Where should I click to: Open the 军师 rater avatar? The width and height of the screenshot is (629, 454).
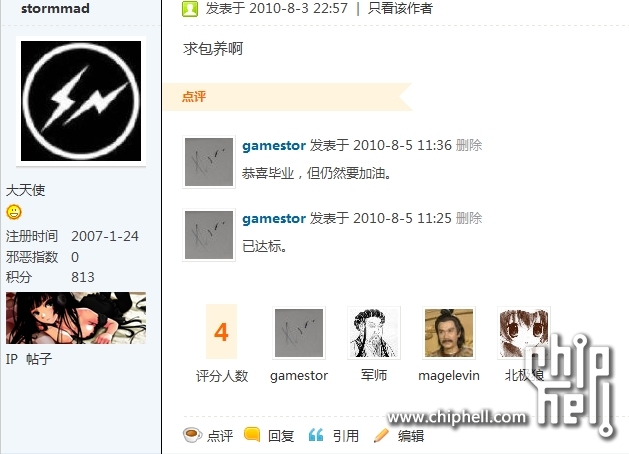point(373,332)
